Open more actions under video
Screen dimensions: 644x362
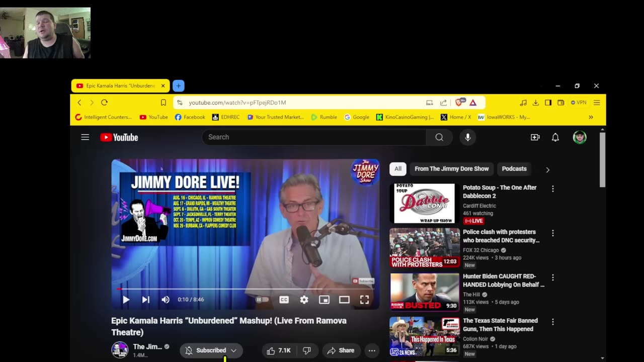[372, 350]
